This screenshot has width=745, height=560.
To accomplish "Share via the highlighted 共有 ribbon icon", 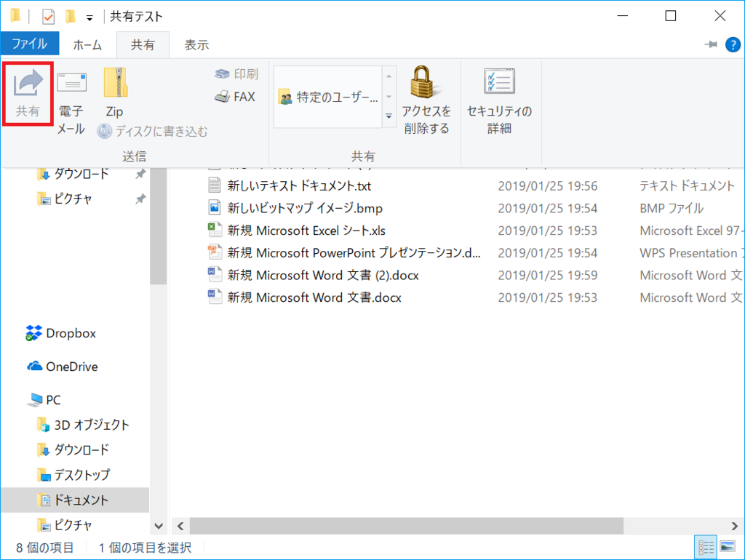I will point(28,93).
